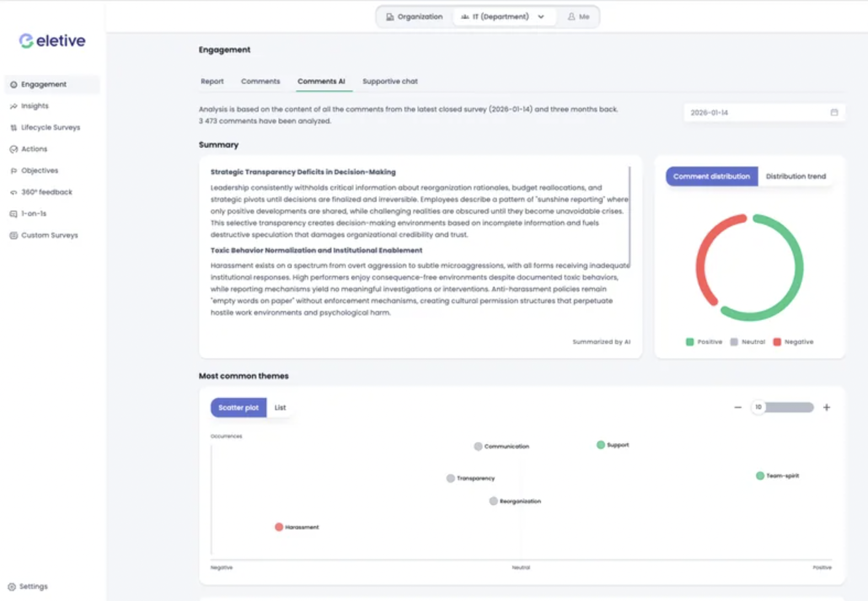
Task: Decrease themes count with minus button
Action: tap(738, 407)
